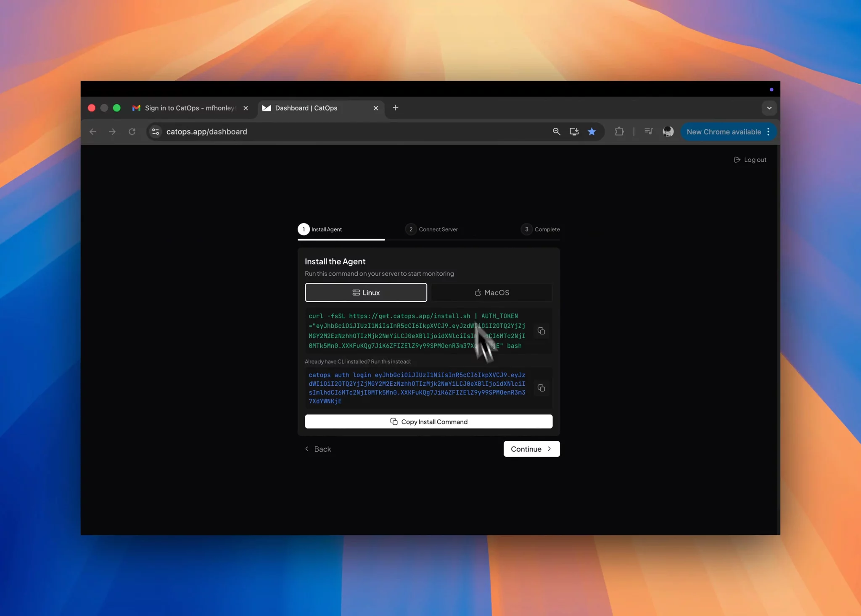Click the bookmark star icon
861x616 pixels.
(x=592, y=132)
